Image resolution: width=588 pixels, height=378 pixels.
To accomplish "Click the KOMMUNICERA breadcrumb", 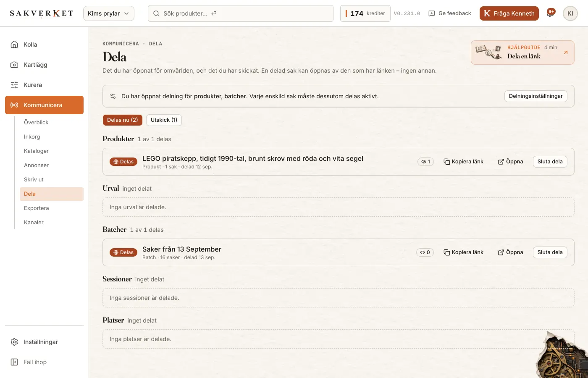I will (121, 44).
